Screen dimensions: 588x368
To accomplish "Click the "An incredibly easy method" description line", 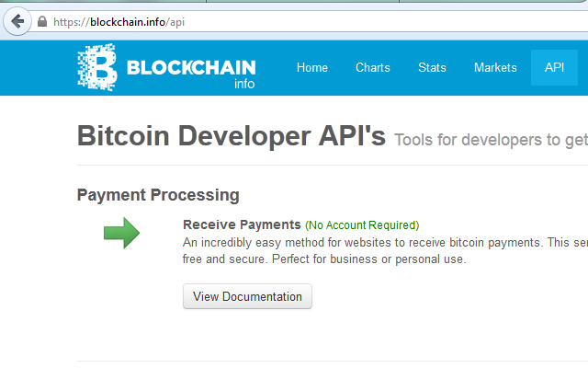I will pos(386,243).
